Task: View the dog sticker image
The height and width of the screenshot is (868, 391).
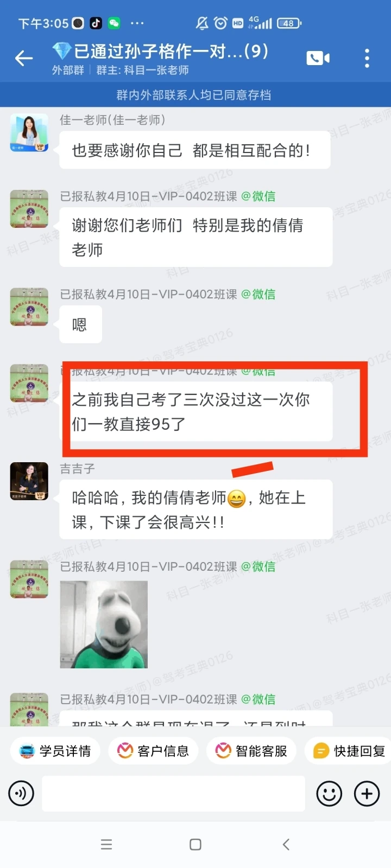Action: (x=104, y=624)
